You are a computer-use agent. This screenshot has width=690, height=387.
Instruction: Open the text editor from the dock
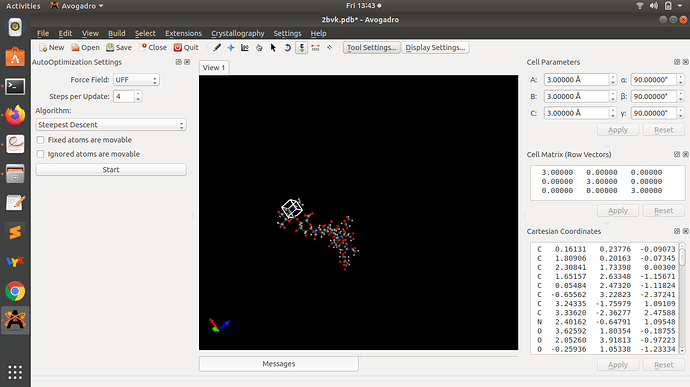pos(15,203)
